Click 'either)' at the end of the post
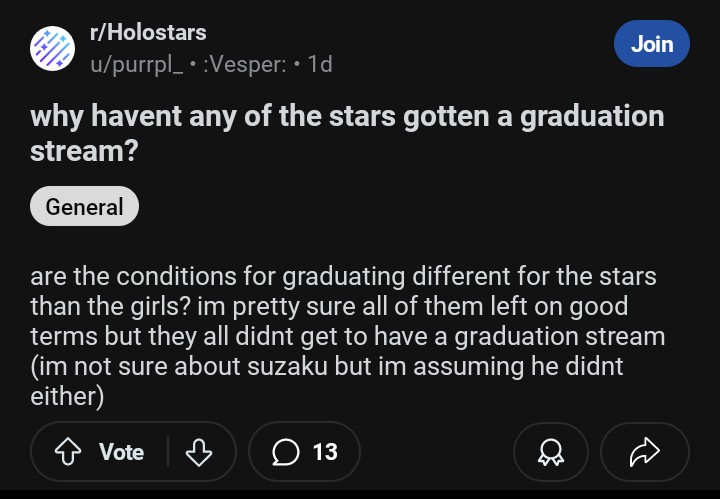Image resolution: width=720 pixels, height=499 pixels. click(x=67, y=396)
